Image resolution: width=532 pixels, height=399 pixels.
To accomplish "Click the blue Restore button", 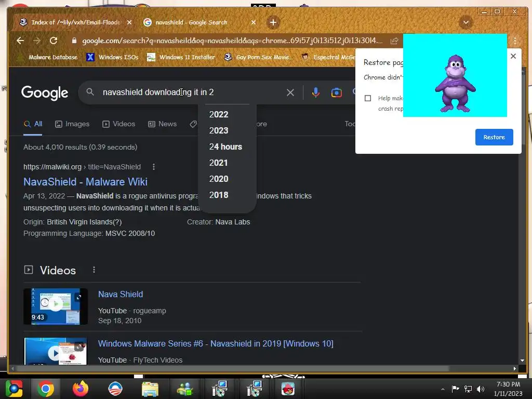I will point(494,137).
